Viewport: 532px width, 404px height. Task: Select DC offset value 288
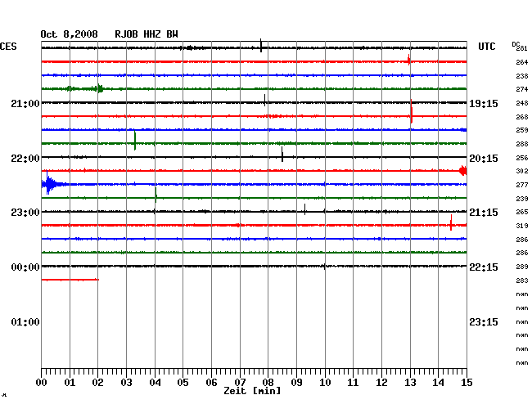tap(522, 144)
